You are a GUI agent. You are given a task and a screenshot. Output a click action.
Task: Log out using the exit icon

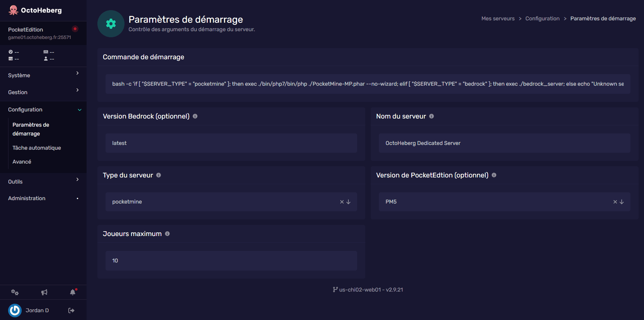coord(71,311)
